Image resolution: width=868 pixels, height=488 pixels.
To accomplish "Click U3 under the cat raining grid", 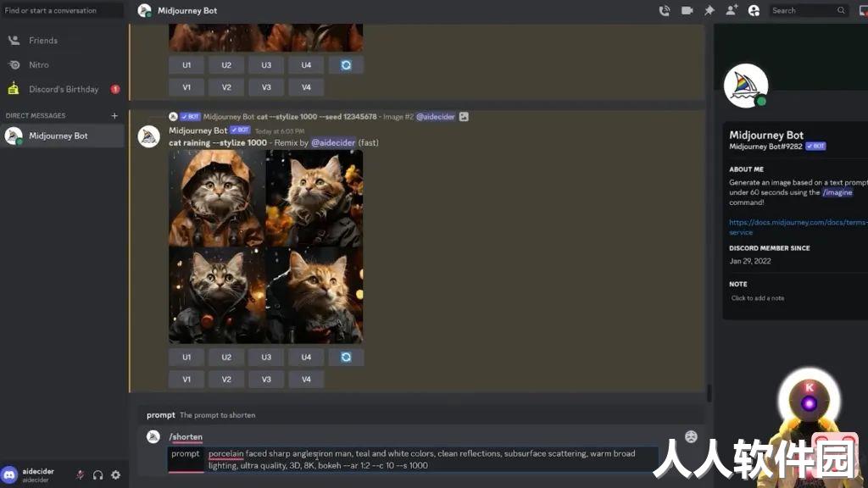I will 266,358.
